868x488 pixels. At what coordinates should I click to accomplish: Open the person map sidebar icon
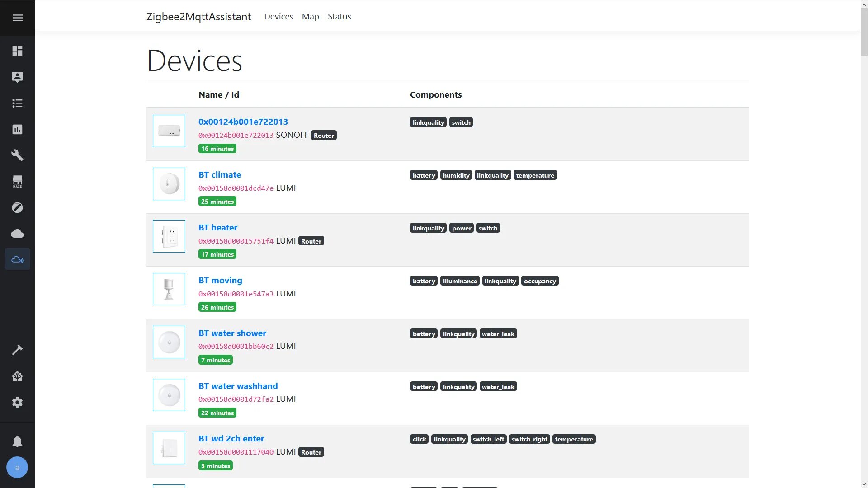pyautogui.click(x=18, y=77)
